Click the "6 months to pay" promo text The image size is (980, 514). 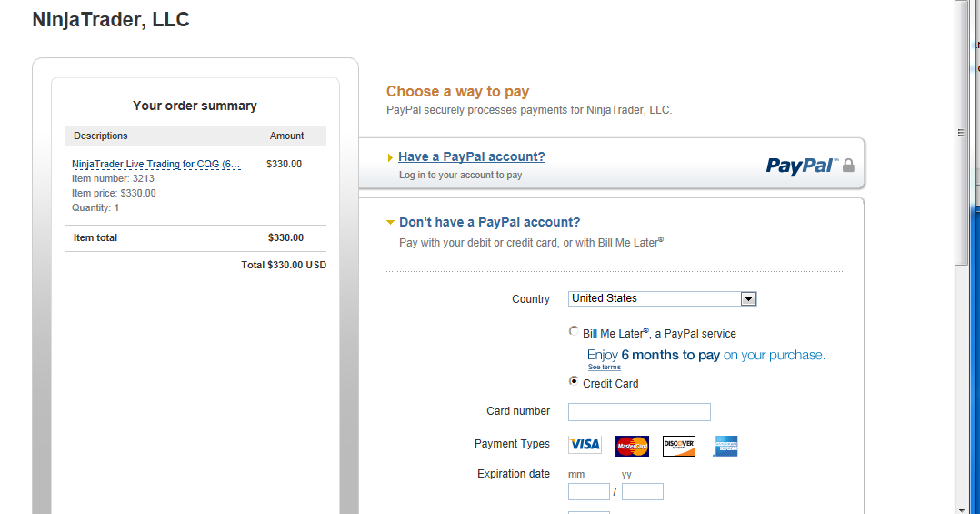tap(670, 355)
